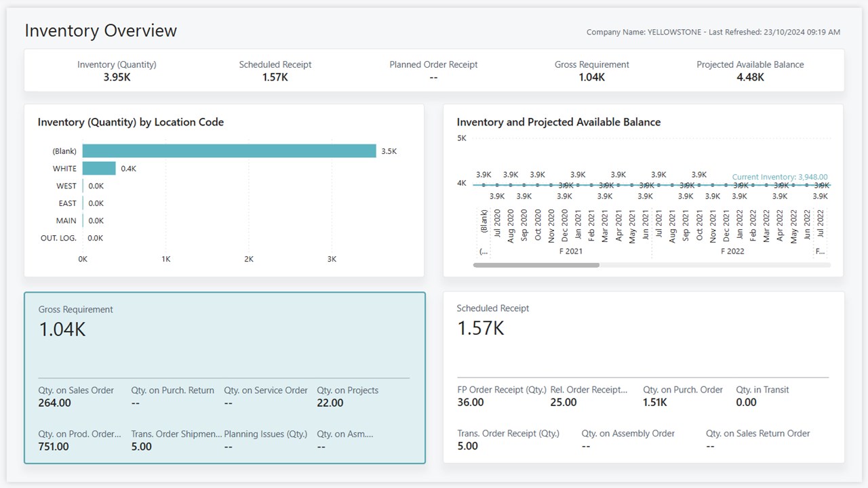Select the Qty. on Purch. Order 1.51K value
Viewport: 868px width, 488px height.
click(655, 402)
